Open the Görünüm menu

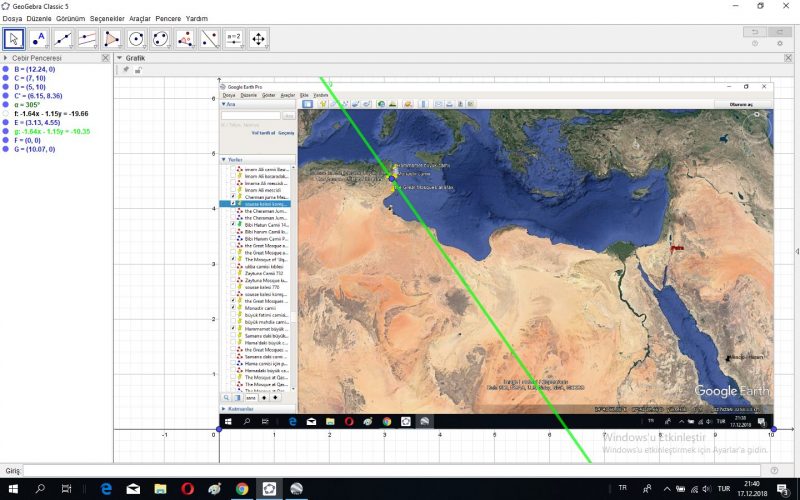tap(70, 18)
